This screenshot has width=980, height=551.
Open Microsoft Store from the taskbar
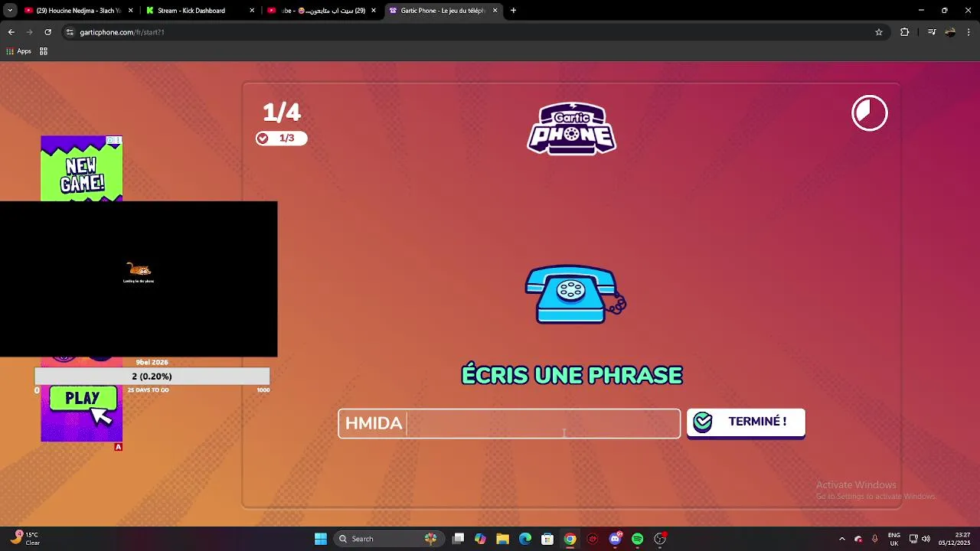click(x=547, y=539)
